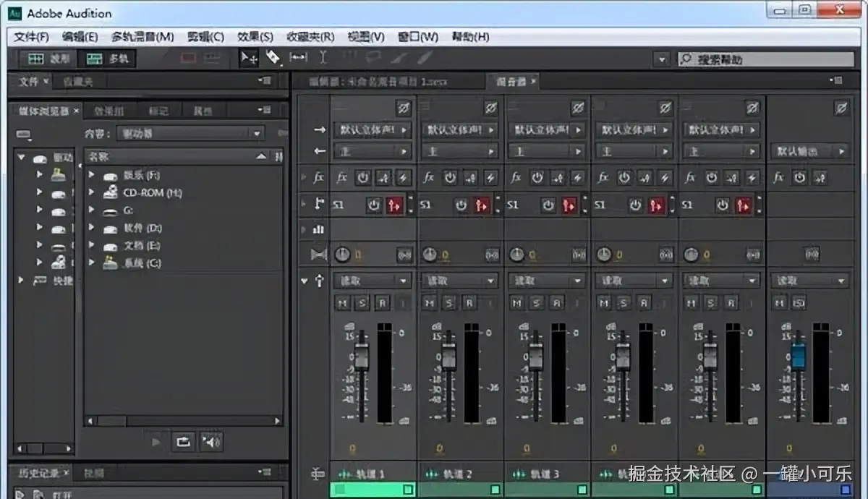Toggle effects power on first channel
The image size is (868, 499).
point(363,177)
